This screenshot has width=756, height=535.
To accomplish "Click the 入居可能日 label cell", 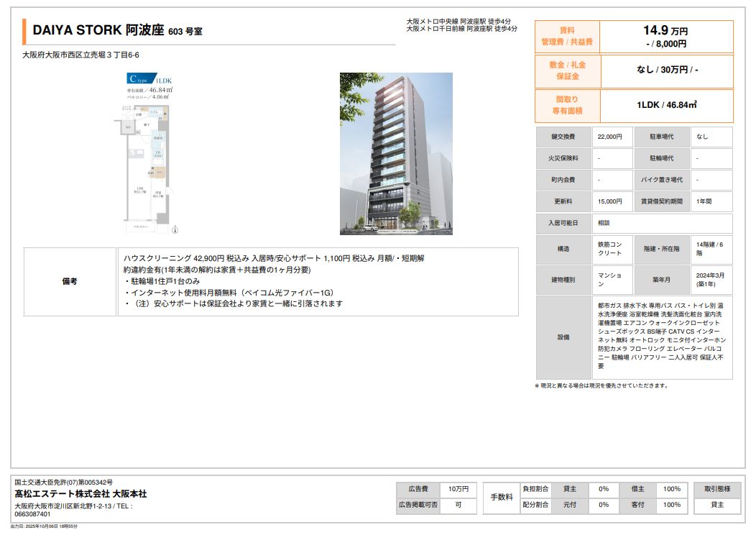I will pos(564,223).
